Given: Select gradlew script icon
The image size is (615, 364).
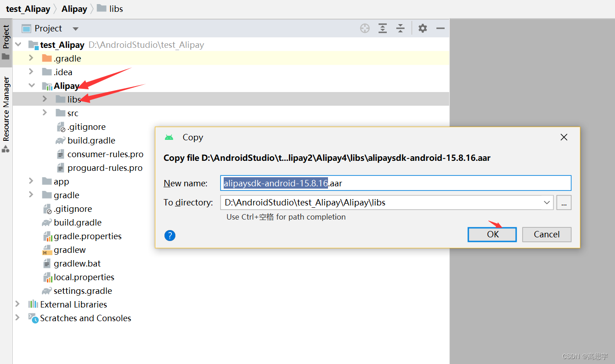Looking at the screenshot, I should coord(47,250).
